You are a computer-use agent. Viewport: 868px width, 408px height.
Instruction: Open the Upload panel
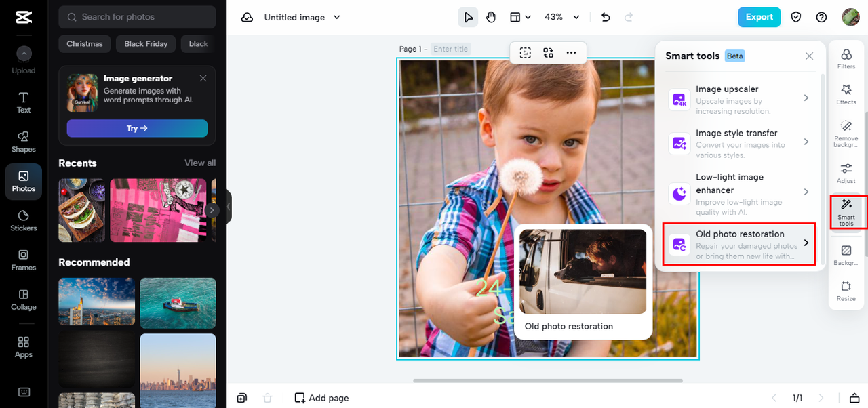24,60
